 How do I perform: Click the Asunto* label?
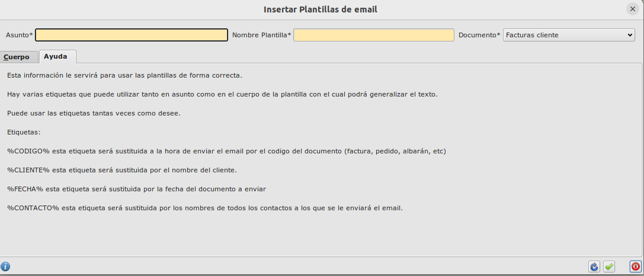tap(20, 35)
